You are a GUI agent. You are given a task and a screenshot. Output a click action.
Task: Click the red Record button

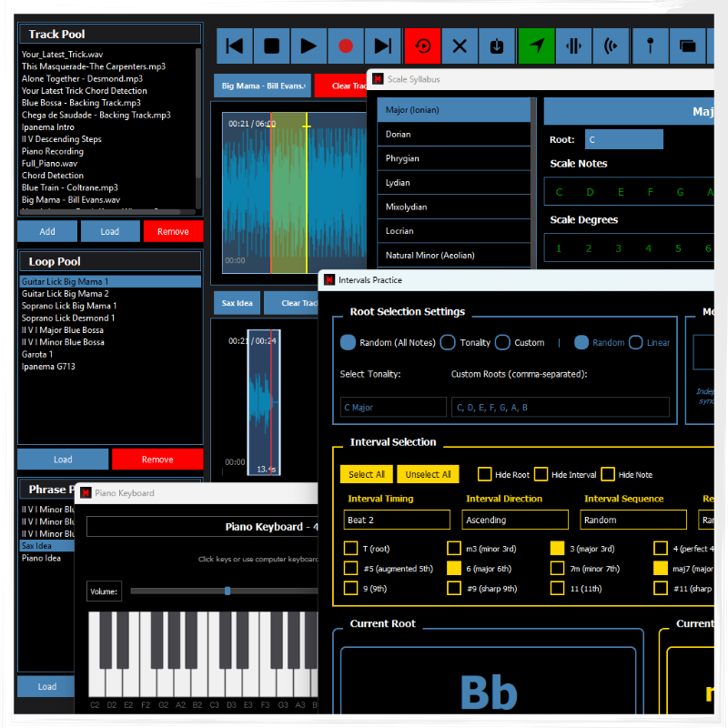(x=346, y=45)
